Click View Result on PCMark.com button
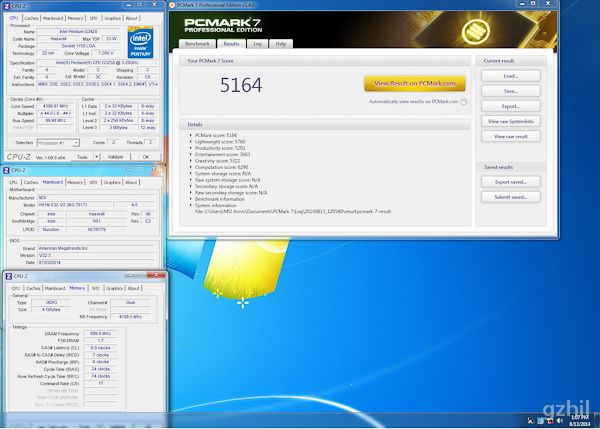This screenshot has width=600, height=429. 415,83
